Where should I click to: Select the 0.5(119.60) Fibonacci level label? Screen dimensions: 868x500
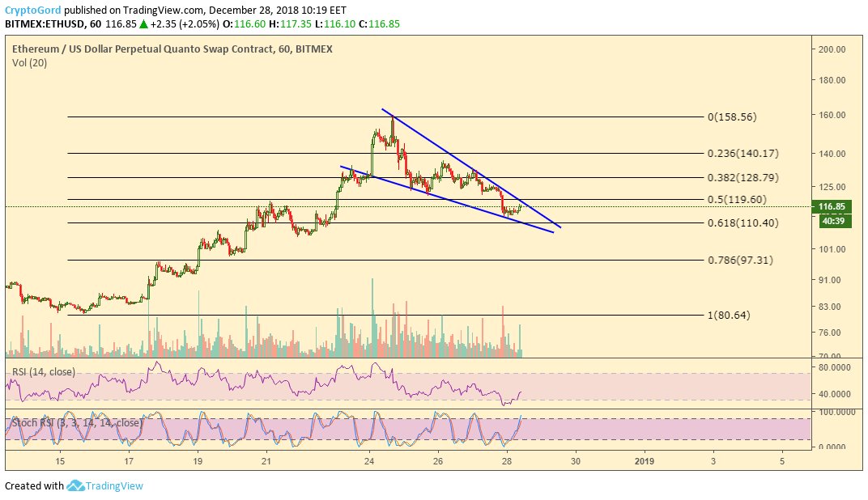[737, 199]
